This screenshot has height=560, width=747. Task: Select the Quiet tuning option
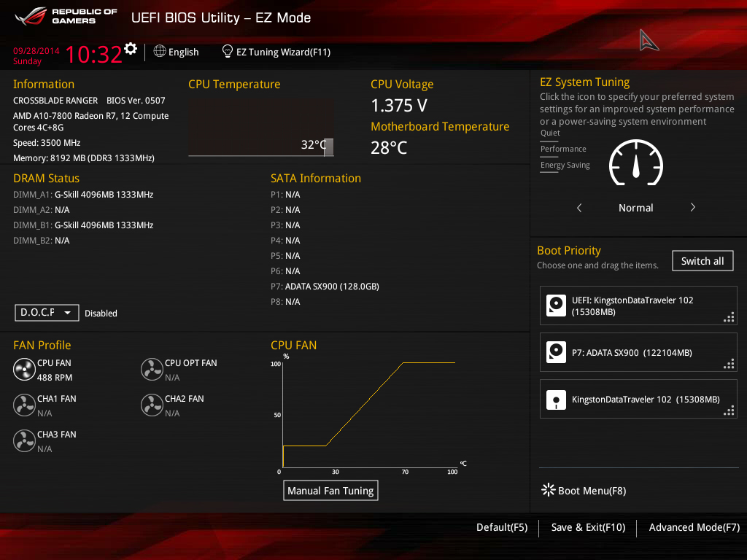pos(550,133)
